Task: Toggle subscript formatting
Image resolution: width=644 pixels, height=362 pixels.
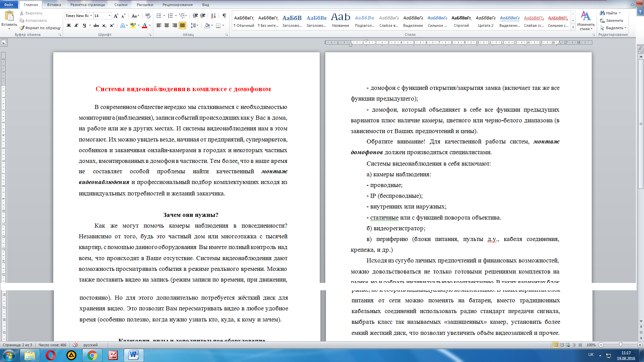Action: (104, 25)
